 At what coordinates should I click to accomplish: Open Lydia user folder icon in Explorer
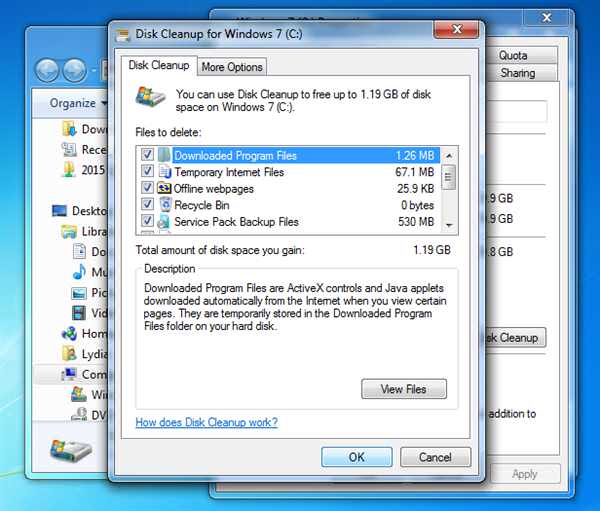tap(69, 354)
